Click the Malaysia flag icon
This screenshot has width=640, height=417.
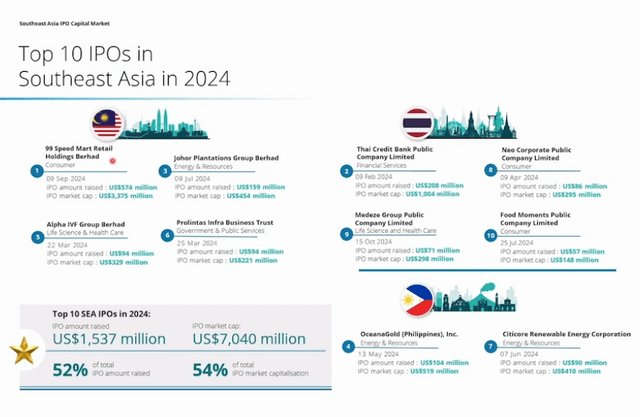tap(108, 124)
